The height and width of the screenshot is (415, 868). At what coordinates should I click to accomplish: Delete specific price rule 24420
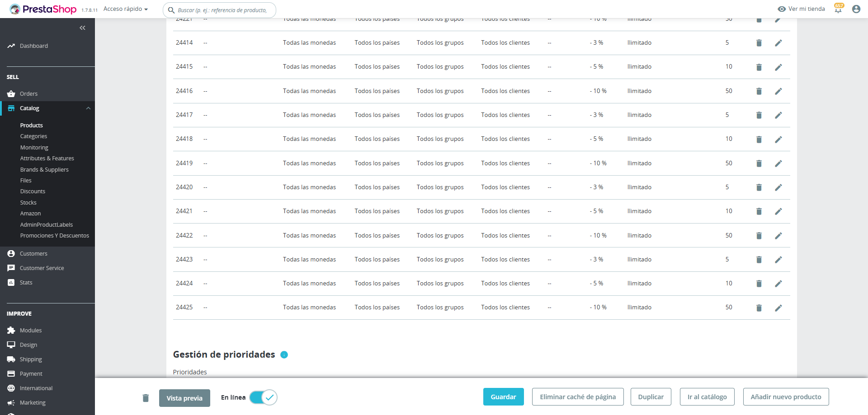(759, 187)
